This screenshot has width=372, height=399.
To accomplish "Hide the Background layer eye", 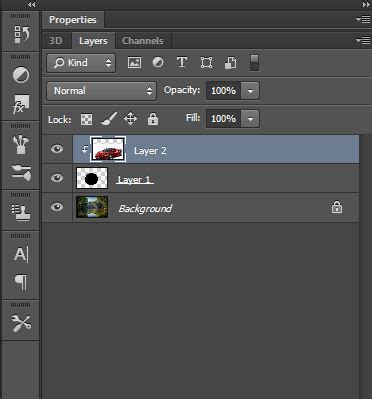I will tap(57, 207).
